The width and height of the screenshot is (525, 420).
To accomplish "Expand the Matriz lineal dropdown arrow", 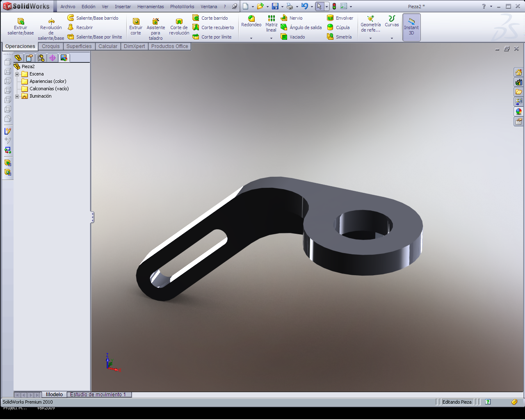I will (x=272, y=38).
